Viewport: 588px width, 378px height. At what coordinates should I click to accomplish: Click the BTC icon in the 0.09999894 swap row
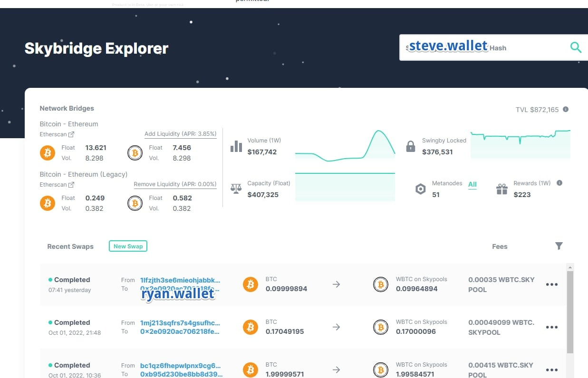(251, 284)
